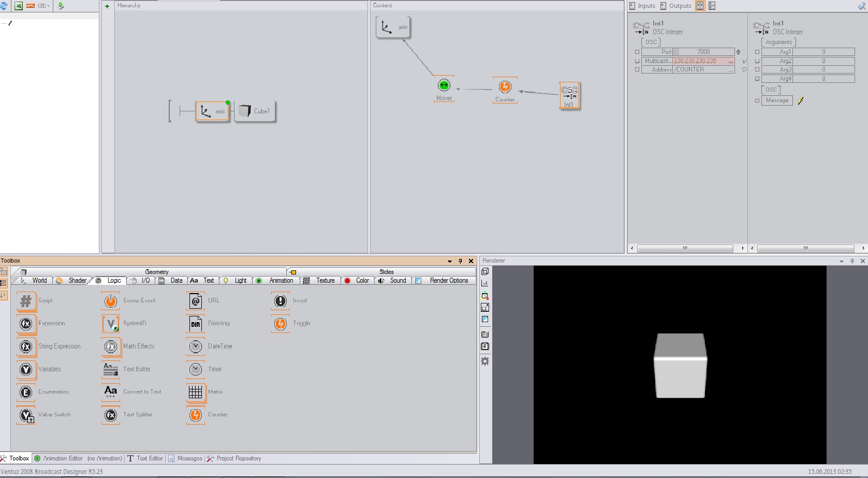This screenshot has width=868, height=478.
Task: Pick the Scene Event node icon
Action: click(x=111, y=301)
